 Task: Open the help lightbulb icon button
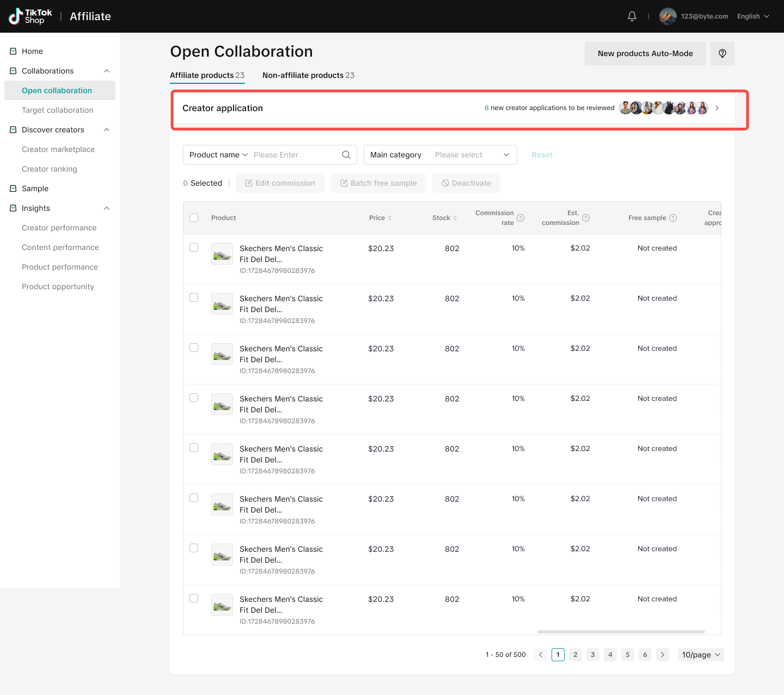point(722,53)
